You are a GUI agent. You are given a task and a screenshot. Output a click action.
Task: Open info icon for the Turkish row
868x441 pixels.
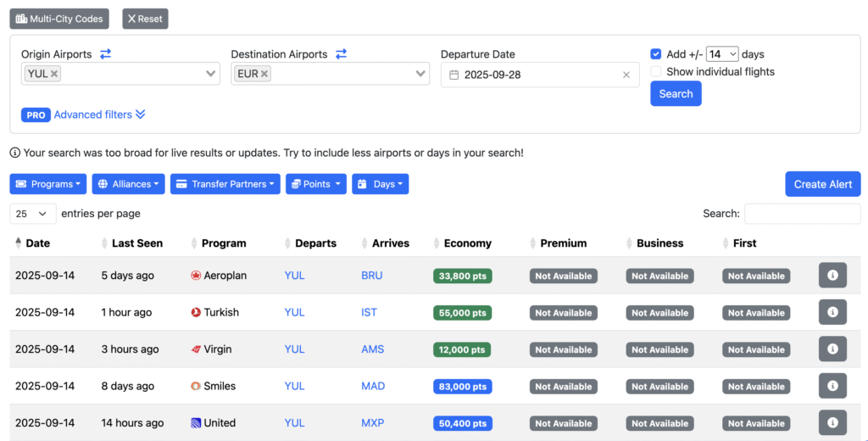(832, 312)
